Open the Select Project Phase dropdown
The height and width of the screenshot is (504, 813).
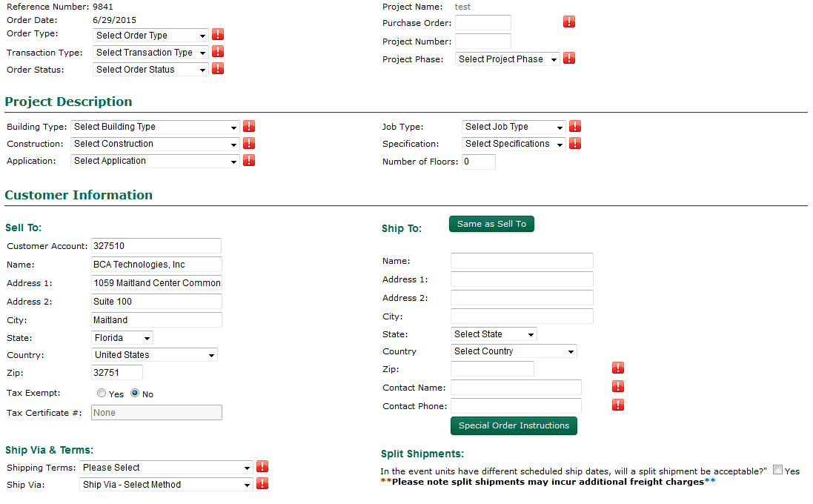tap(508, 59)
